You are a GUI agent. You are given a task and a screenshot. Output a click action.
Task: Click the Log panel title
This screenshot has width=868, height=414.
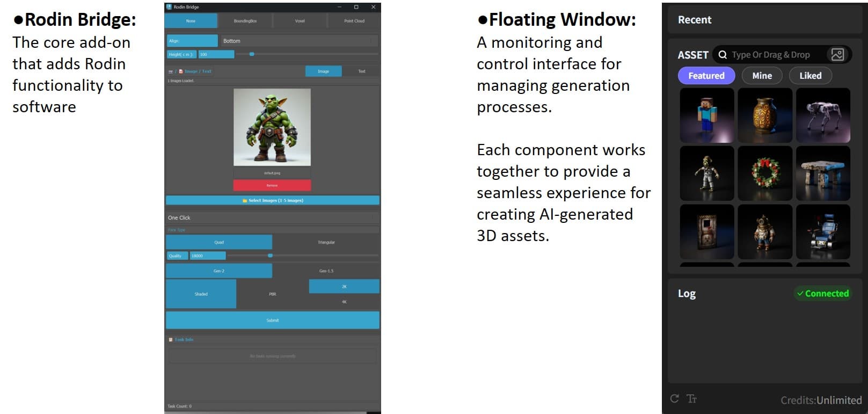click(x=687, y=293)
